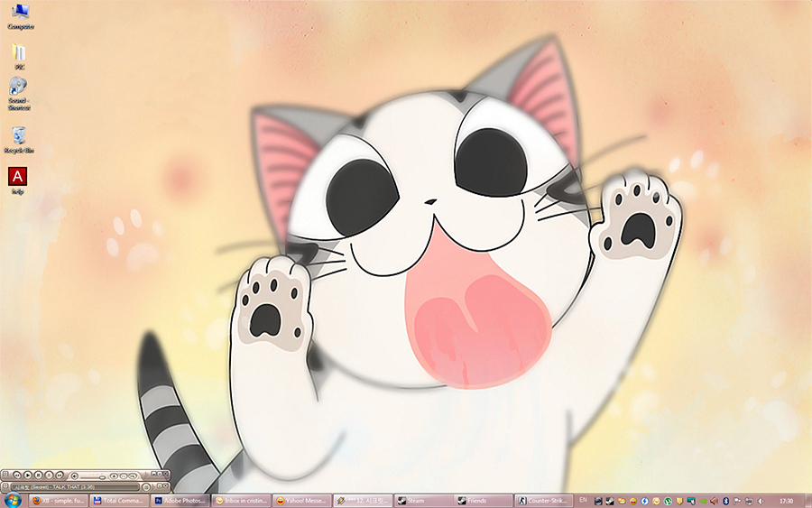Switch to Yahoo! Messenger taskbar button
Viewport: 812px width, 508px height.
coord(301,501)
